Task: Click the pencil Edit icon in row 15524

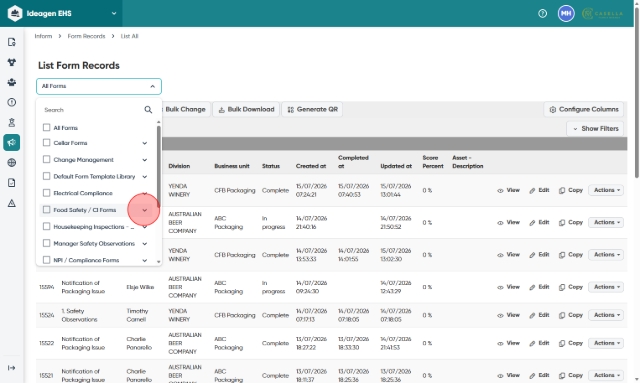Action: pos(532,316)
